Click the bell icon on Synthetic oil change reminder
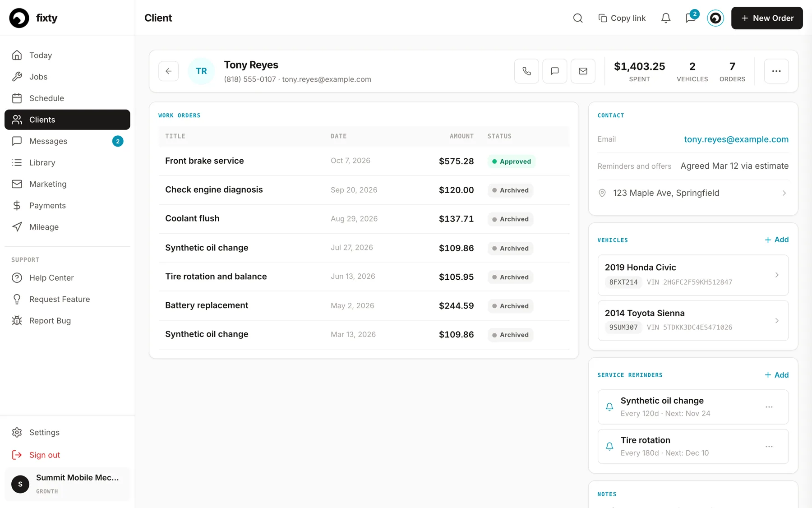 click(x=609, y=407)
